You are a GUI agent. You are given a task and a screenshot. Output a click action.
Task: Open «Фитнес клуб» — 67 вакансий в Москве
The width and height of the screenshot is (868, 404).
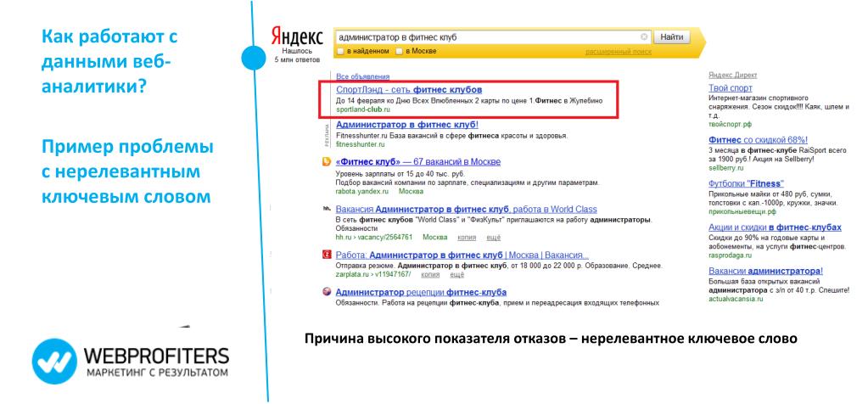click(x=418, y=162)
